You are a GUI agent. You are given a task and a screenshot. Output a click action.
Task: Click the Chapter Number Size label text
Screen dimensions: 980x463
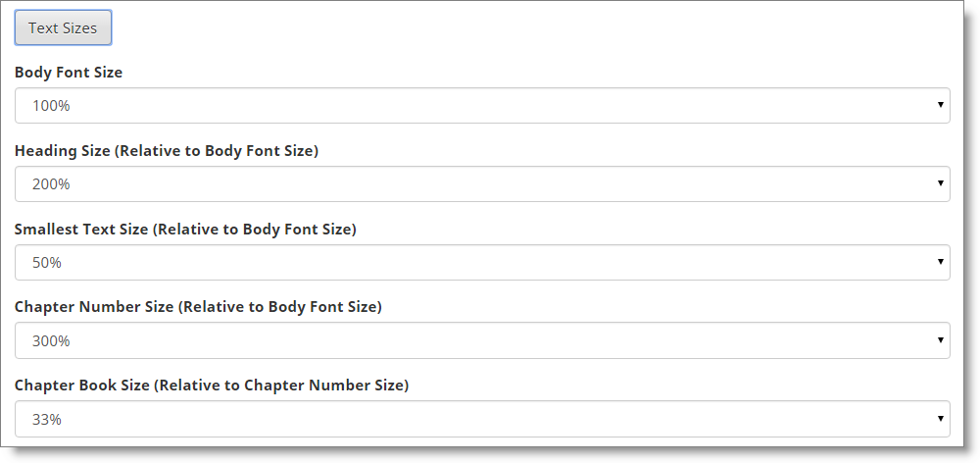point(198,307)
